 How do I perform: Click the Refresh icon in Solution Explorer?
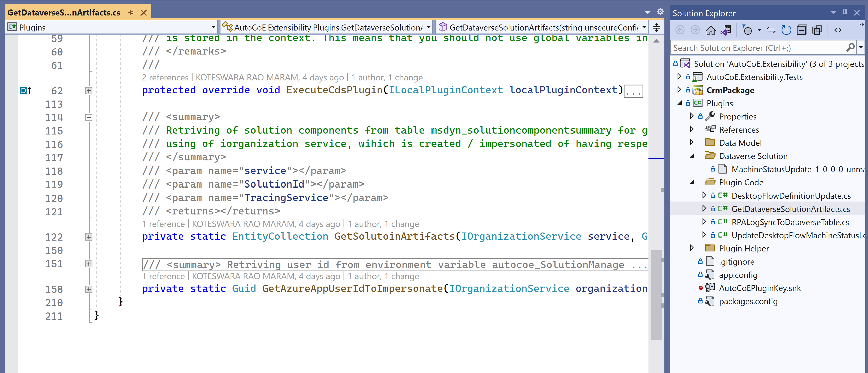(x=786, y=30)
